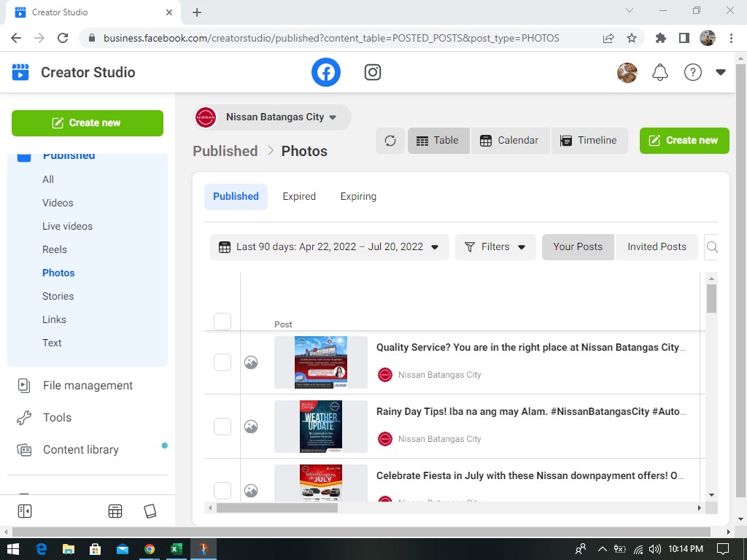Click photo type icon for Rainy Day Tips post
Screen dimensions: 747x560
point(251,426)
